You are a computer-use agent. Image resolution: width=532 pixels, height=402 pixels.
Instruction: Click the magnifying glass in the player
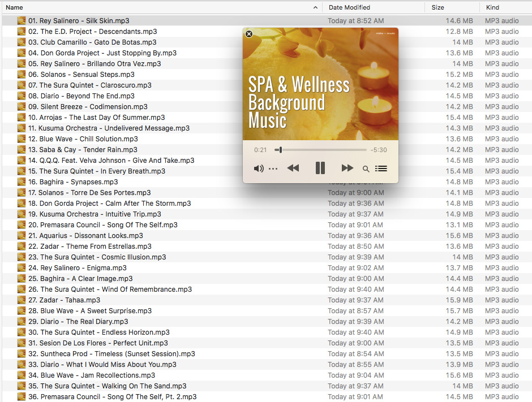click(366, 168)
